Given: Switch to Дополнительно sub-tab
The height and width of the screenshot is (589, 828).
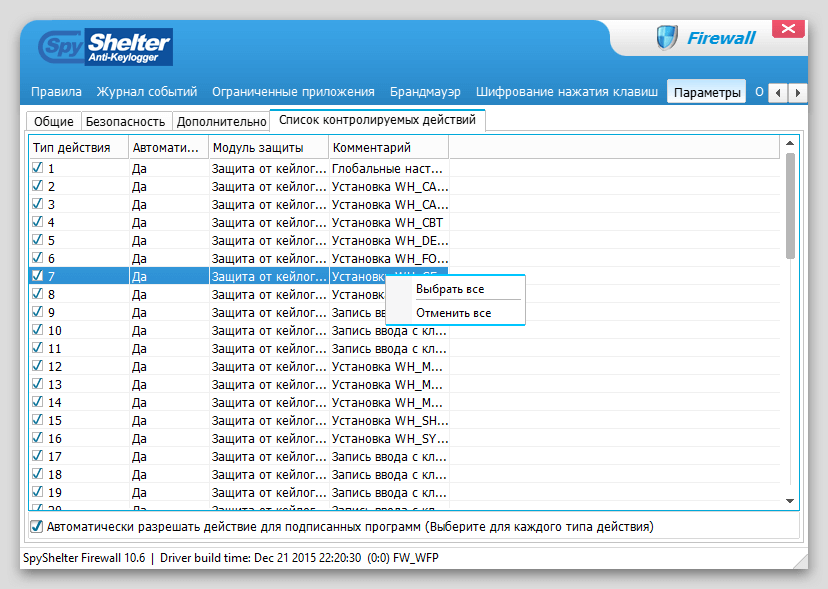Looking at the screenshot, I should point(221,121).
